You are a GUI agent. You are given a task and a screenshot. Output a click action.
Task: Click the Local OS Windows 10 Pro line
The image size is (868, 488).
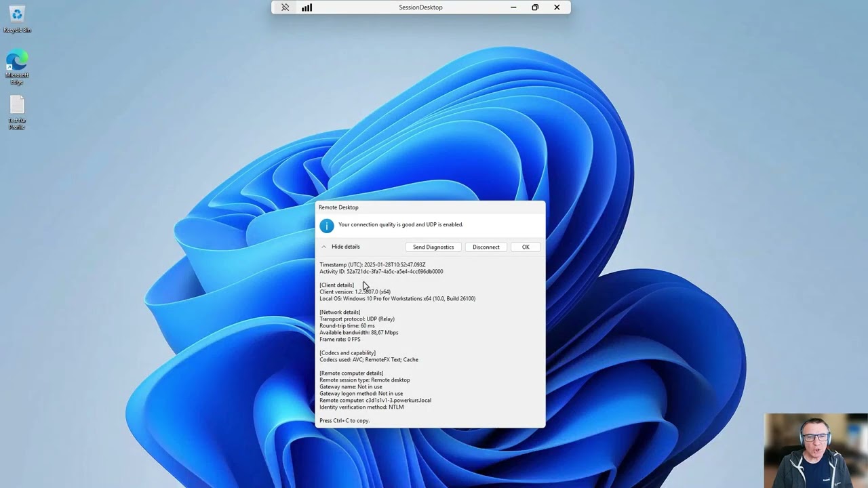point(397,298)
